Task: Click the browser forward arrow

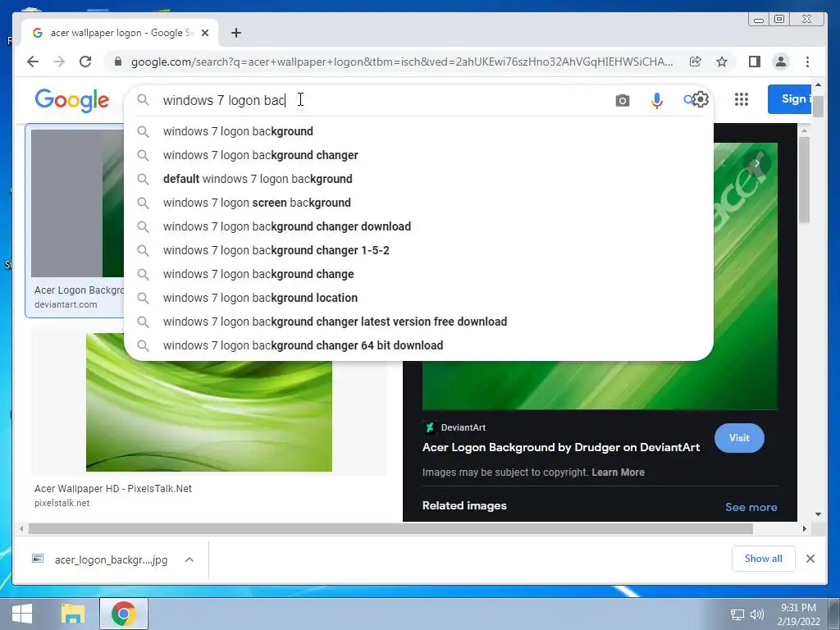Action: tap(59, 62)
